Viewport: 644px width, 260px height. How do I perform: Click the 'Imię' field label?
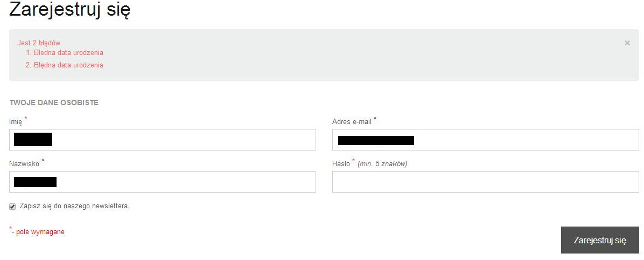16,122
